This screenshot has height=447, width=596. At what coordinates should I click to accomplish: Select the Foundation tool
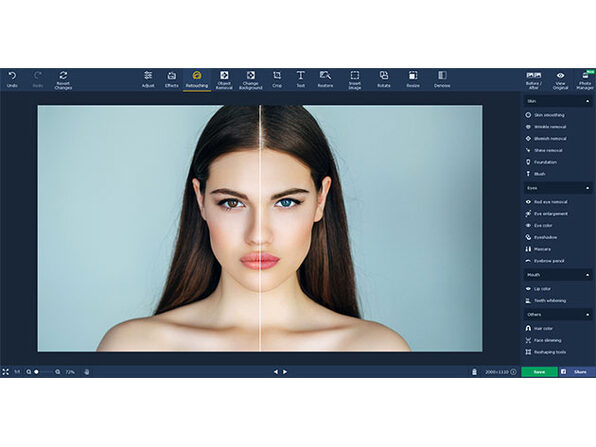(541, 162)
